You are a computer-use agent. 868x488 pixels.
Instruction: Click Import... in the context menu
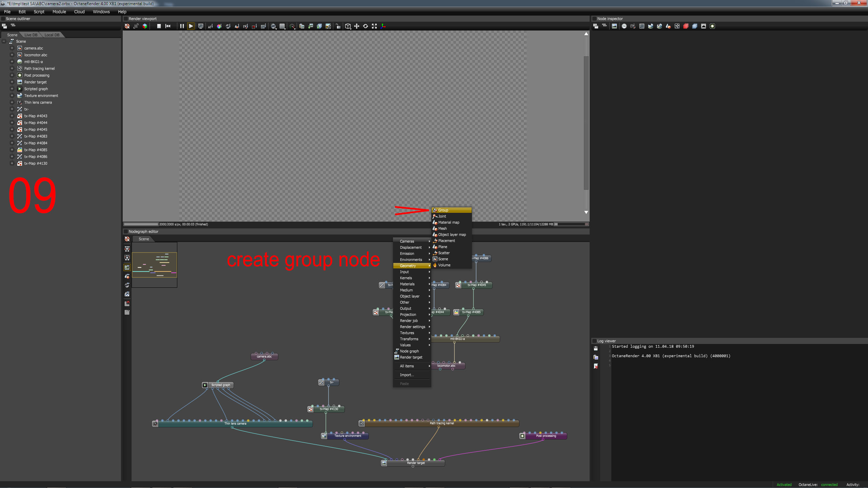(x=407, y=375)
